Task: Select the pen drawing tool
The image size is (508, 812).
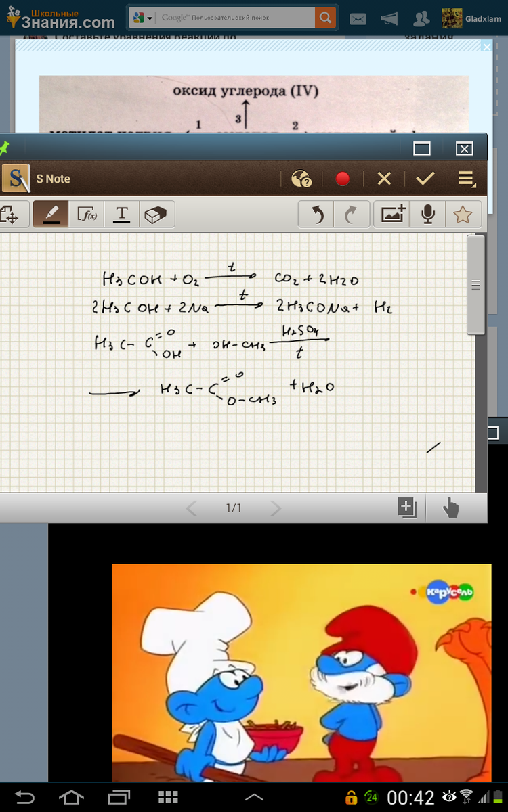Action: click(51, 215)
